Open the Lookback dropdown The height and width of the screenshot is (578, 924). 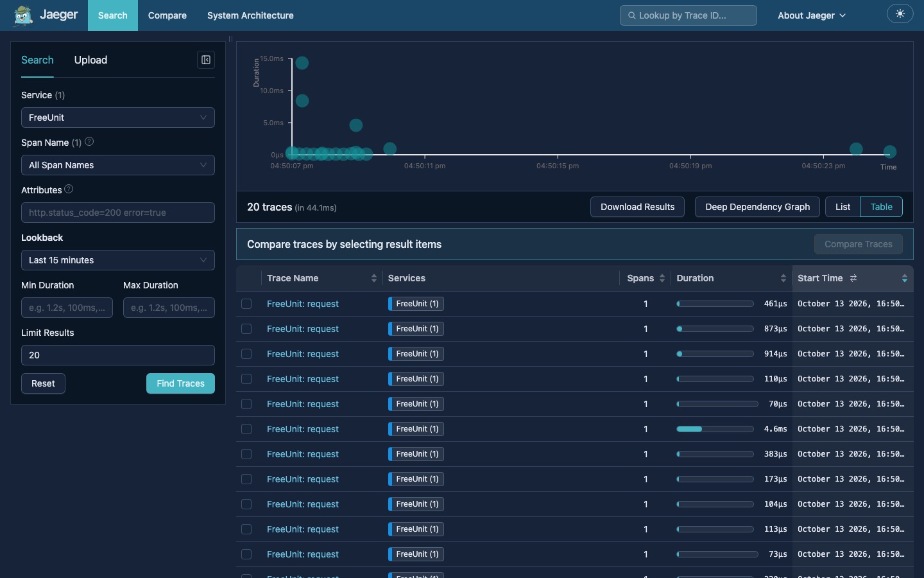(118, 260)
